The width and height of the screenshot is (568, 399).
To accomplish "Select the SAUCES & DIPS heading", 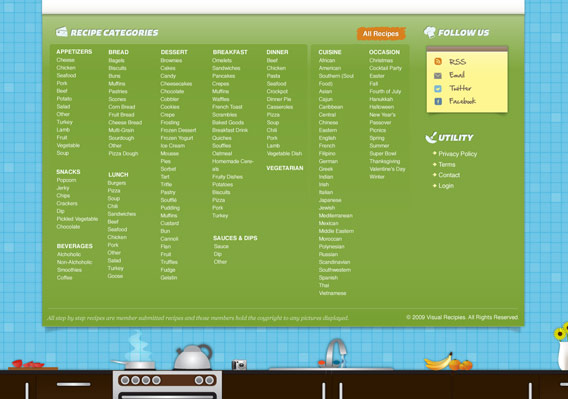I will click(x=235, y=238).
